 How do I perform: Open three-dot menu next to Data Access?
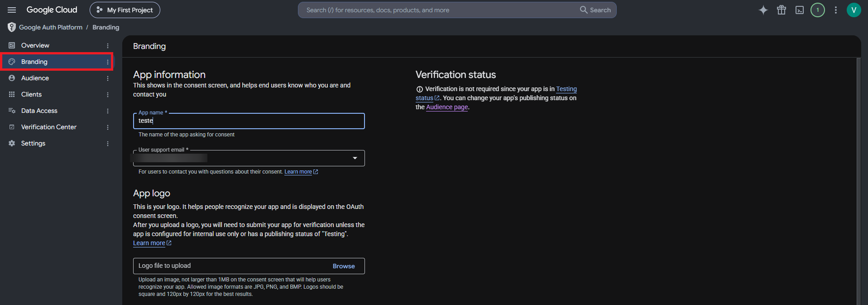[108, 111]
